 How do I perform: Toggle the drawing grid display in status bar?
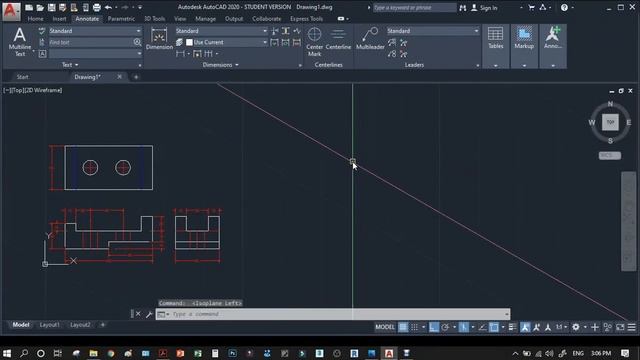[x=403, y=327]
